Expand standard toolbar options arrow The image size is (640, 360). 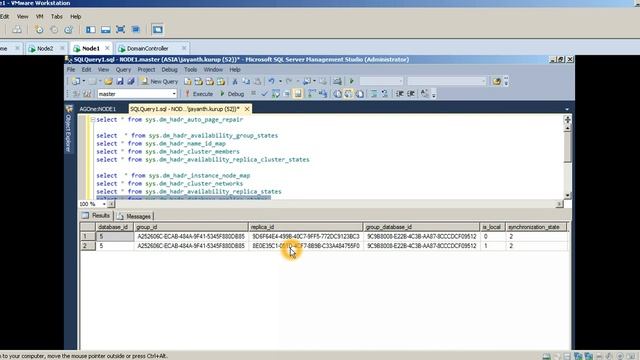[506, 82]
